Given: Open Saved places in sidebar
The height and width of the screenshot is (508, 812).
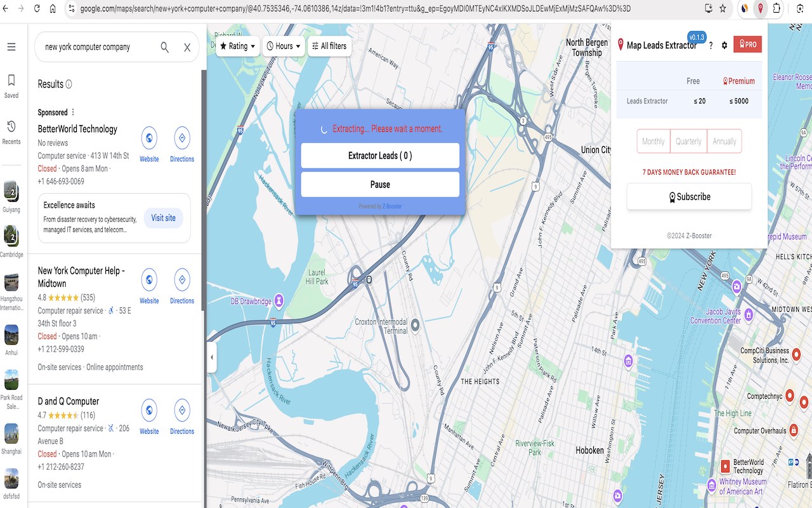Looking at the screenshot, I should point(11,86).
